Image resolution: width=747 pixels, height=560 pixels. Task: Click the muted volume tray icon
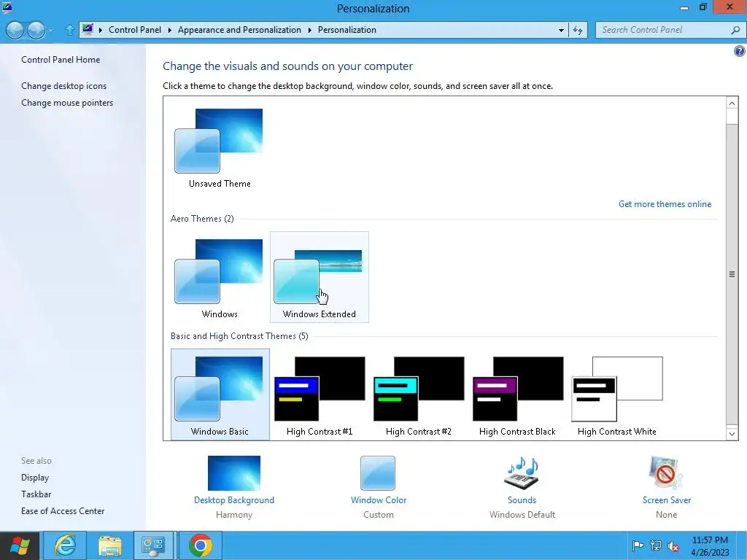tap(673, 545)
